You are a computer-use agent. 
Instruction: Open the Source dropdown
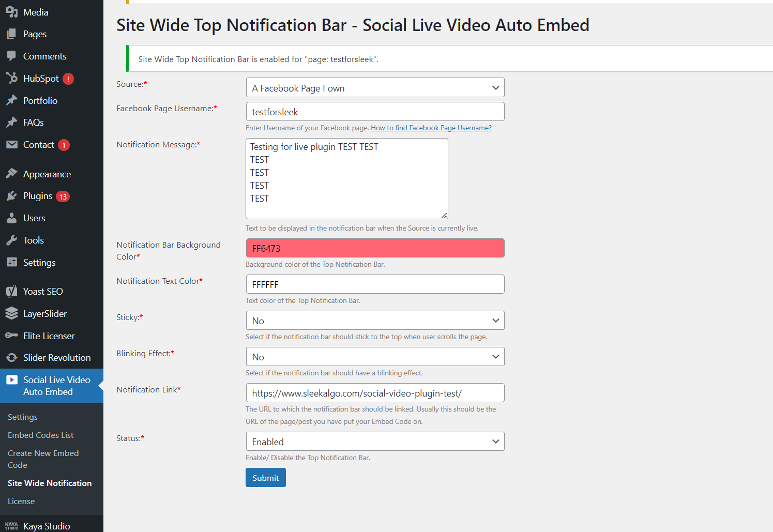click(x=375, y=88)
